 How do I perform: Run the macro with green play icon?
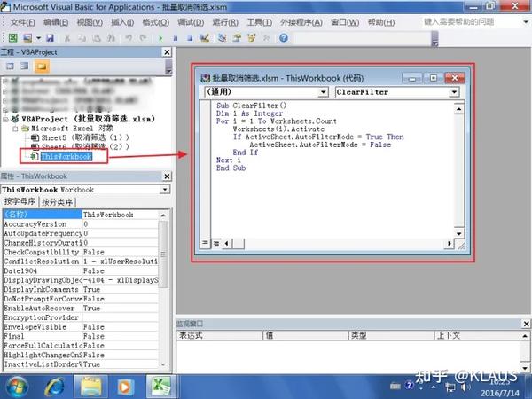[x=160, y=37]
